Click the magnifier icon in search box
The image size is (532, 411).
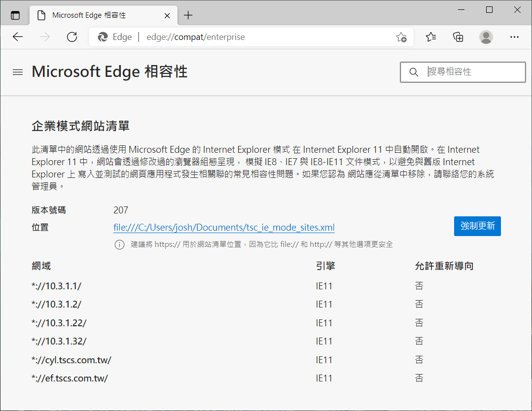click(x=414, y=72)
